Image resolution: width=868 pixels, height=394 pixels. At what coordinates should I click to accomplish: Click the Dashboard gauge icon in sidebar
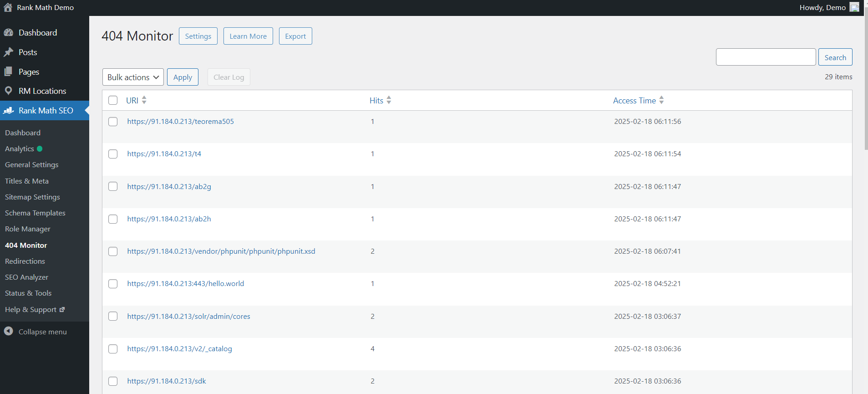tap(8, 33)
